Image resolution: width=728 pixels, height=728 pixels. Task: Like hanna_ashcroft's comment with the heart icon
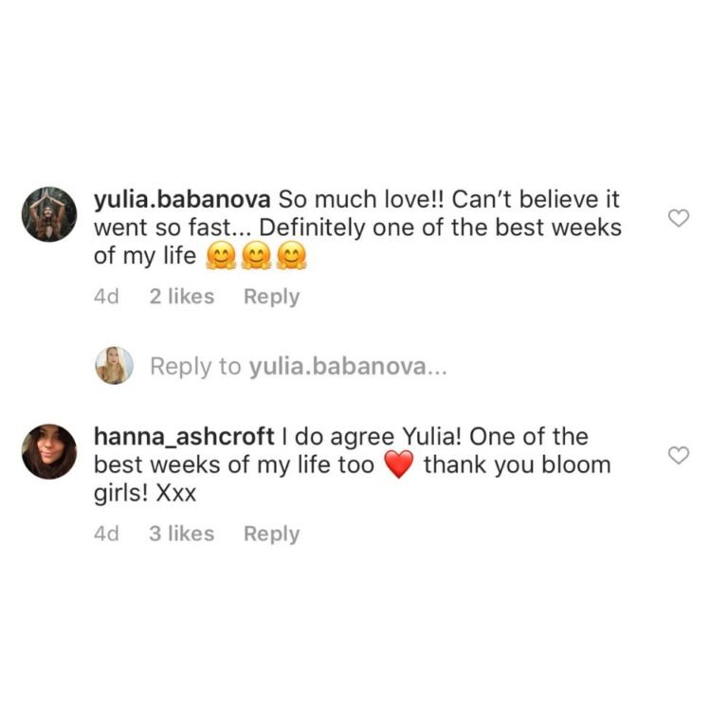point(679,455)
